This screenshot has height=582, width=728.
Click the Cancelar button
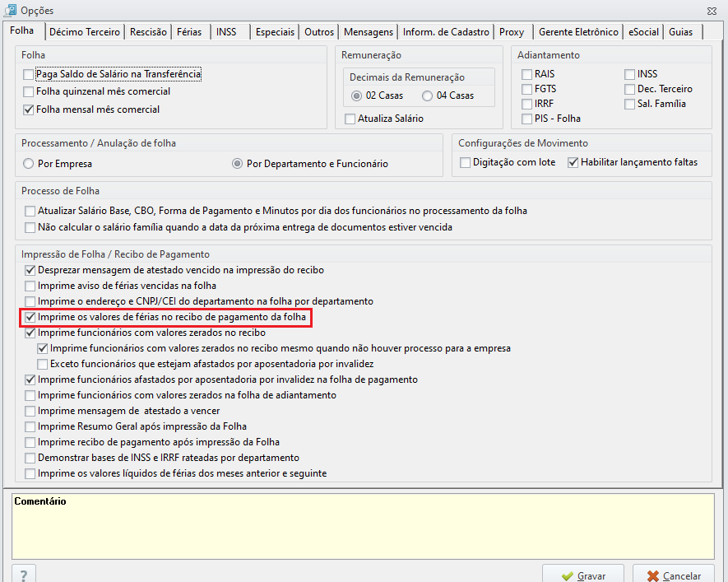(674, 575)
